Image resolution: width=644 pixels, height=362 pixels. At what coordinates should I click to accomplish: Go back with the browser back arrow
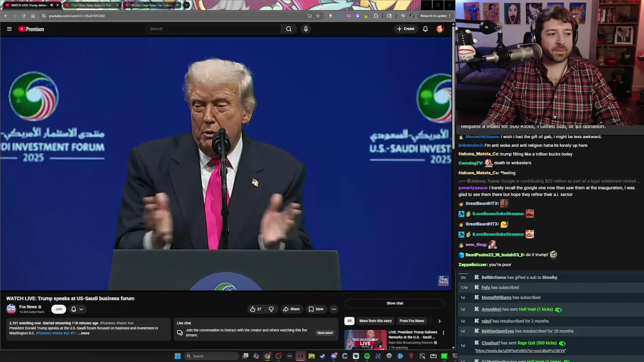6,16
